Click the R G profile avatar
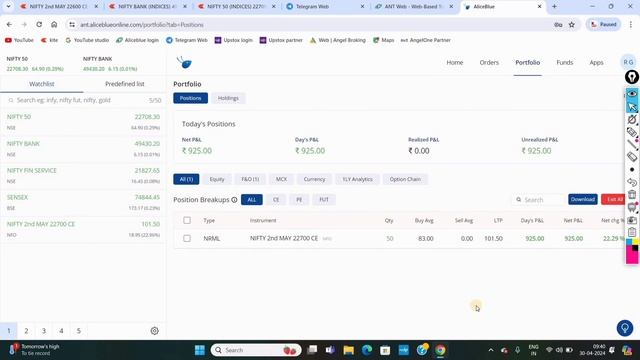This screenshot has height=360, width=640. pos(628,62)
